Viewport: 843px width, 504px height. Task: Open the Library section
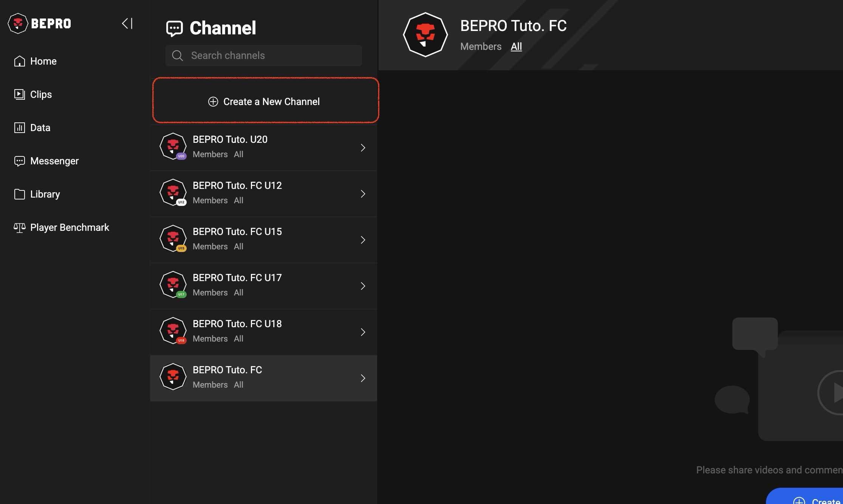coord(45,194)
